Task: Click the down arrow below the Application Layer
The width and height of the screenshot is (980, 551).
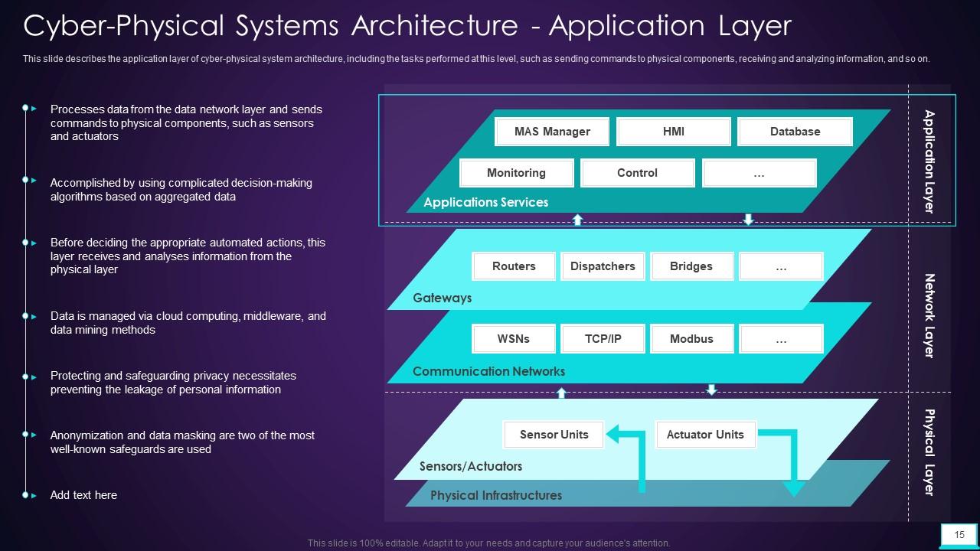Action: pos(749,220)
